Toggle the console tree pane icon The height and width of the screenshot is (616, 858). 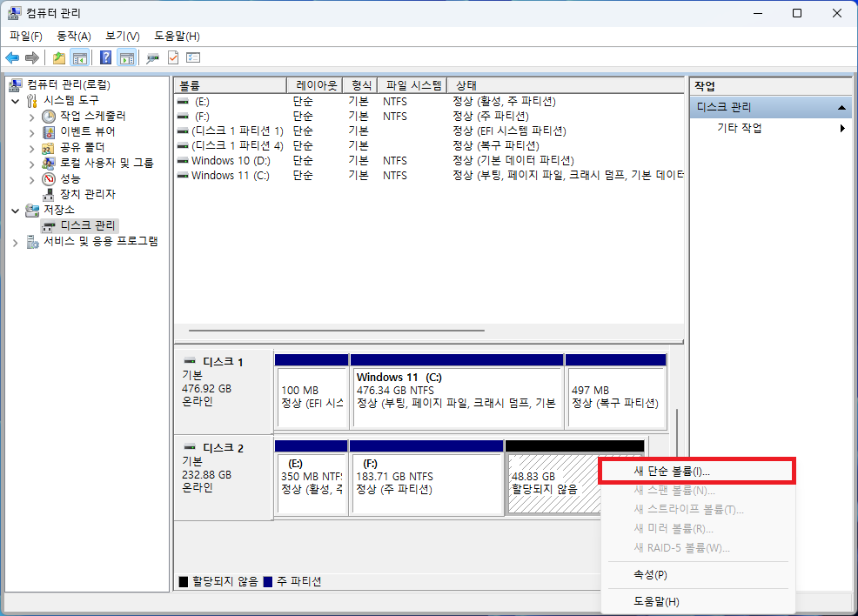[79, 57]
